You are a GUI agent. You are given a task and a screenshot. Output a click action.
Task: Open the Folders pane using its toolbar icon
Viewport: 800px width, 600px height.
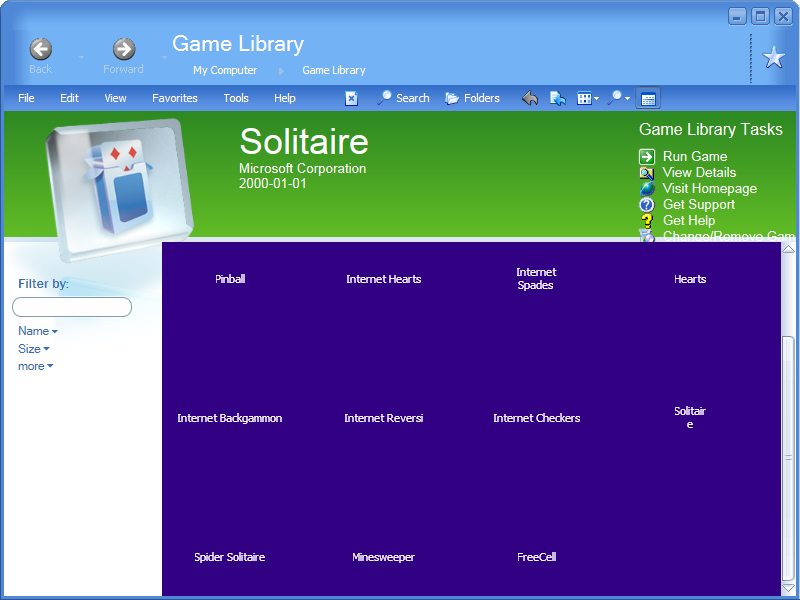pos(452,98)
